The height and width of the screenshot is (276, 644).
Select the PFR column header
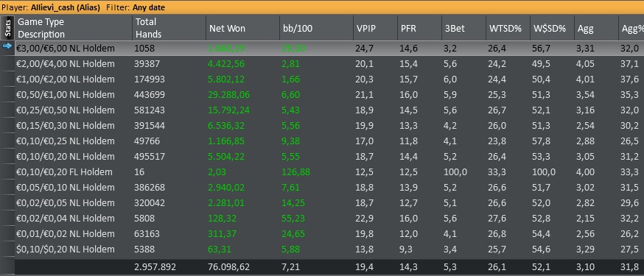coord(419,28)
